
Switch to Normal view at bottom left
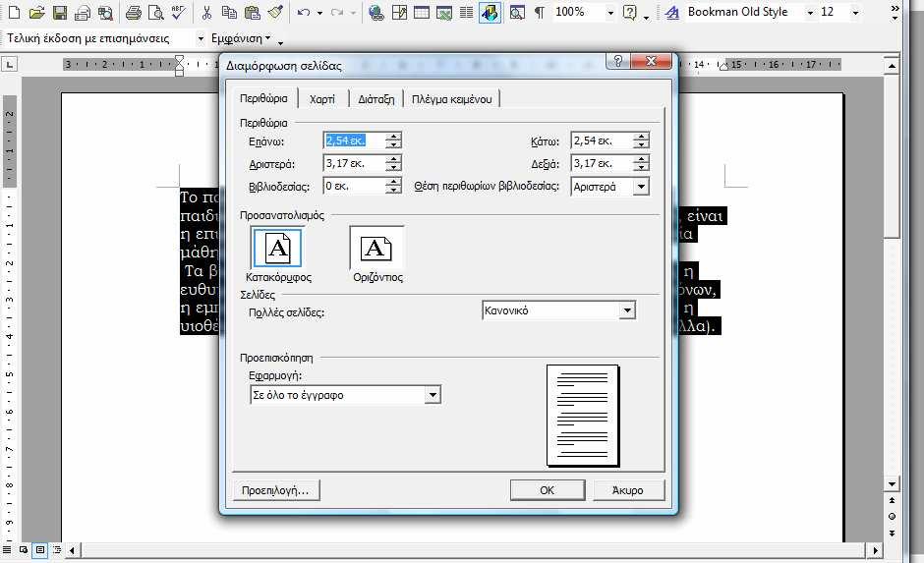pos(7,549)
